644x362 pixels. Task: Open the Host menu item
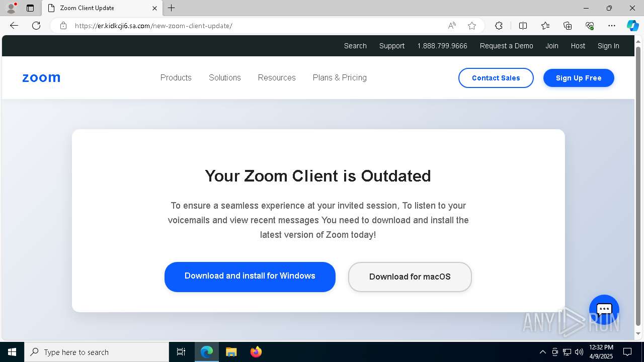coord(578,46)
